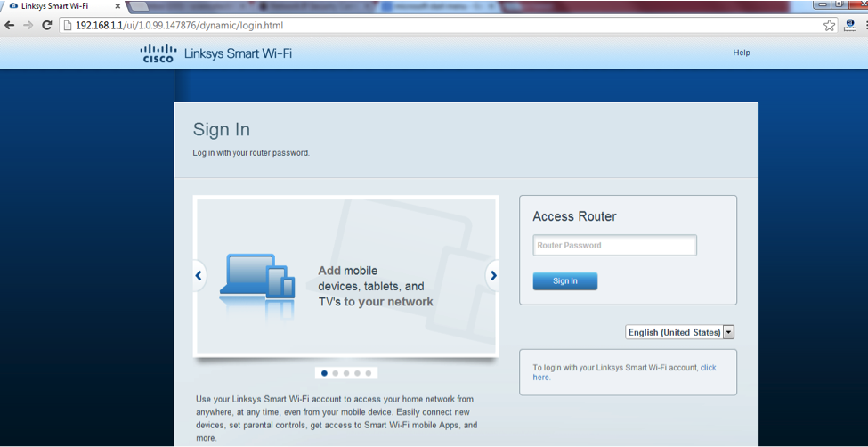The image size is (868, 447).
Task: Show previous slide with left arrow
Action: [199, 275]
